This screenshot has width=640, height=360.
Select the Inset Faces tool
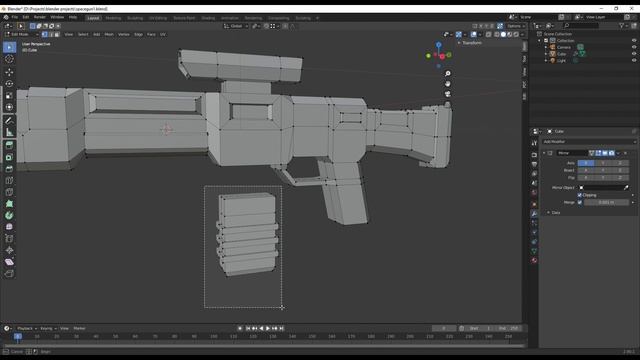pos(9,157)
